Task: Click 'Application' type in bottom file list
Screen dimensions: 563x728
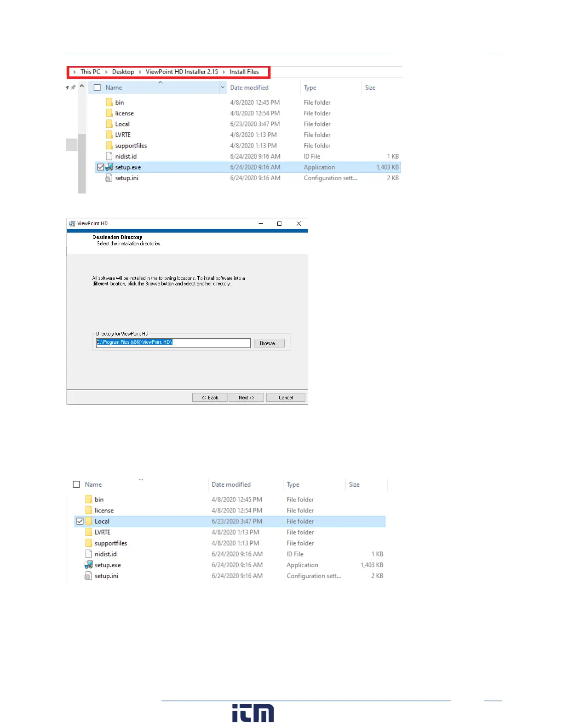Action: tap(302, 565)
